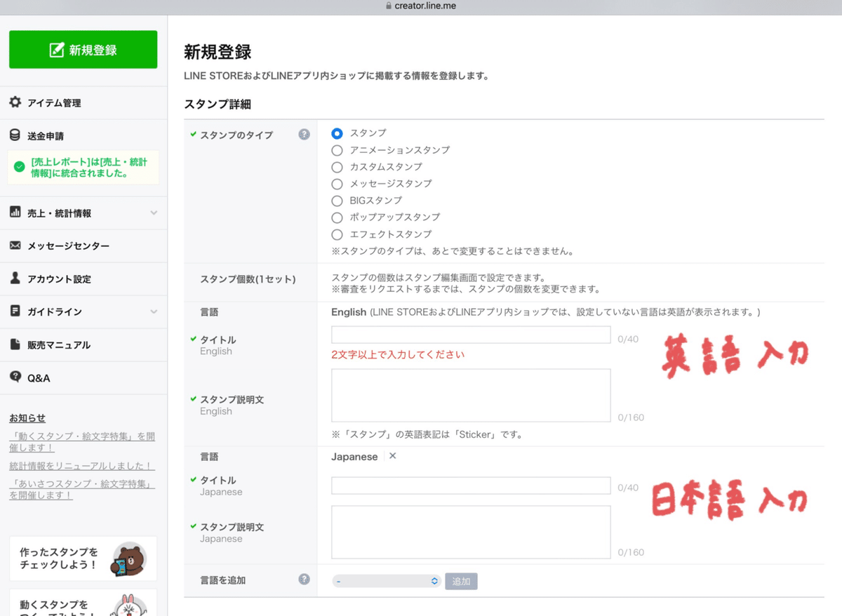Open the 作ったスタンプをチェックしよう banner
The width and height of the screenshot is (842, 616).
coord(83,558)
